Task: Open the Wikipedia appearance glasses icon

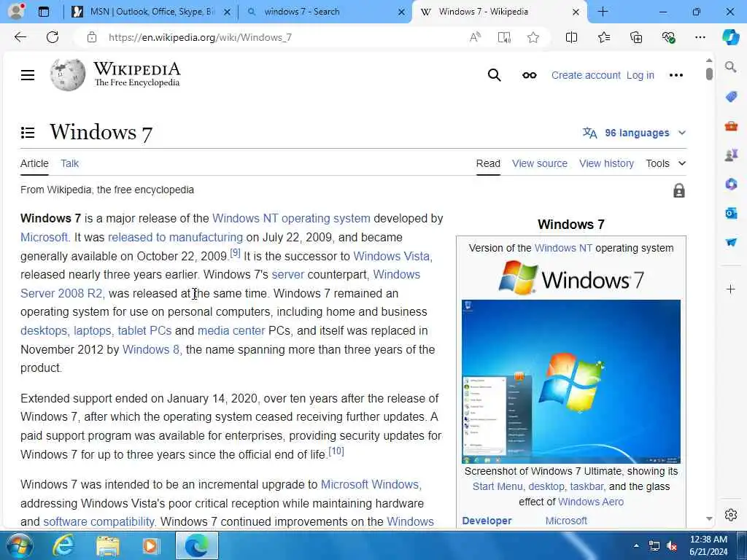Action: click(530, 75)
